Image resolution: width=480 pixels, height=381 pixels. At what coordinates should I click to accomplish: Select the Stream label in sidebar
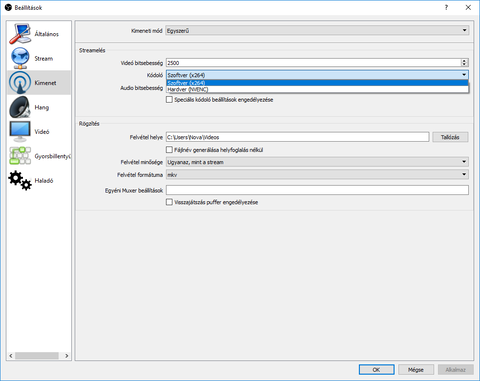tap(44, 58)
